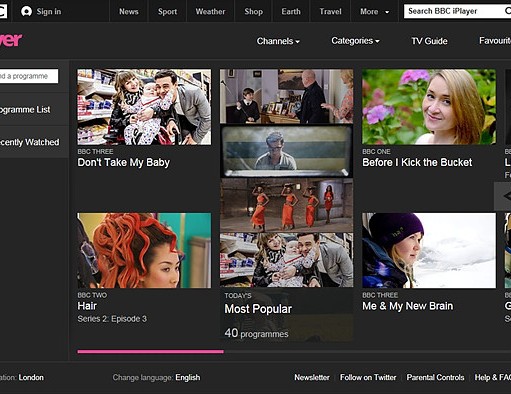Click the Series 2: Episode 3 subtitle
Viewport: 511px width, 394px height.
(112, 319)
